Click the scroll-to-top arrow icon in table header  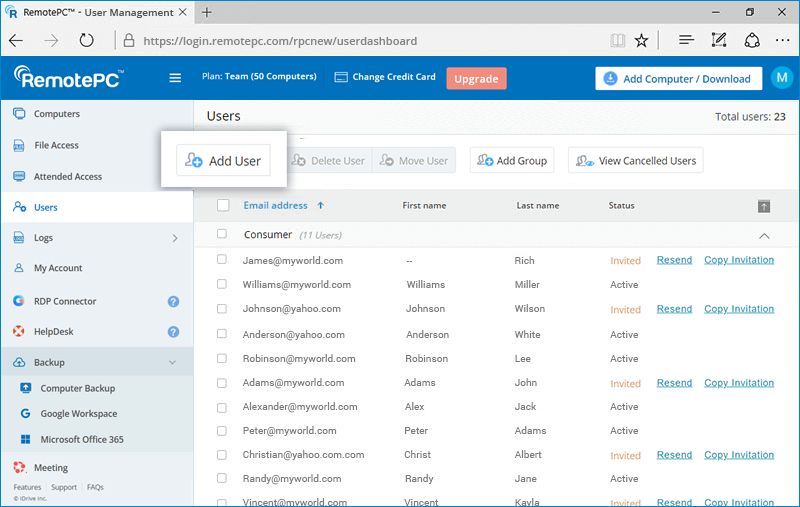point(764,206)
